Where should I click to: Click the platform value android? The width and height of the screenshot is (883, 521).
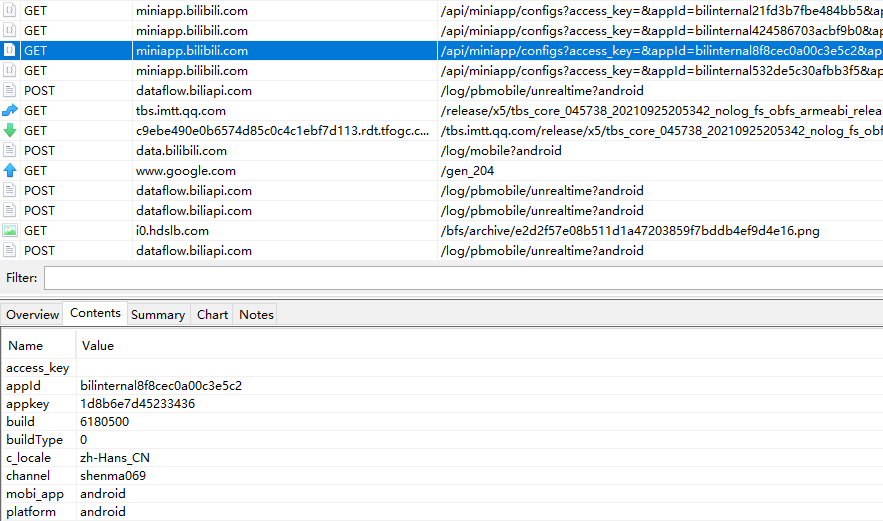pyautogui.click(x=102, y=512)
